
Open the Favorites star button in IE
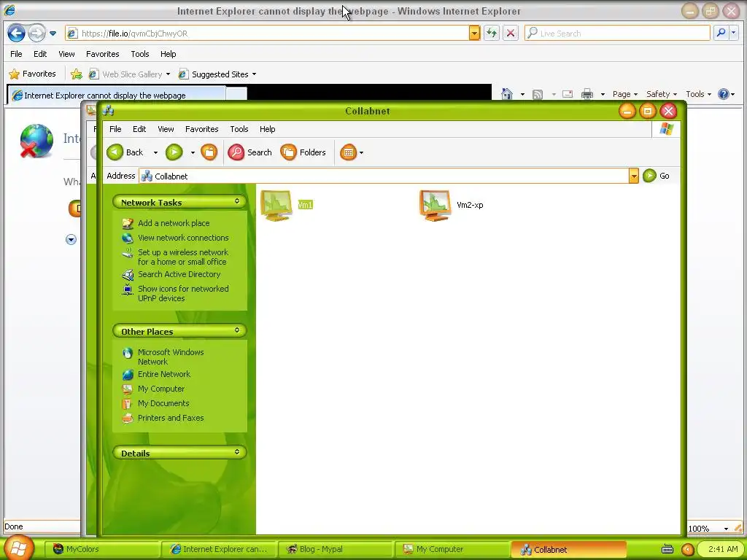click(32, 74)
